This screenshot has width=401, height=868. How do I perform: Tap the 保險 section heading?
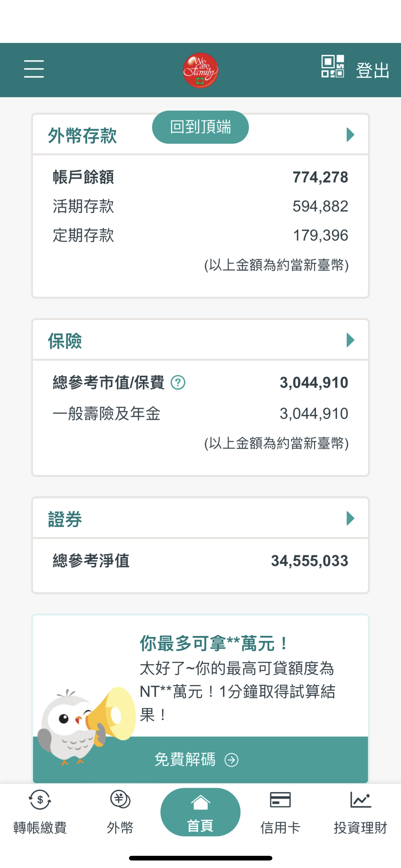65,341
